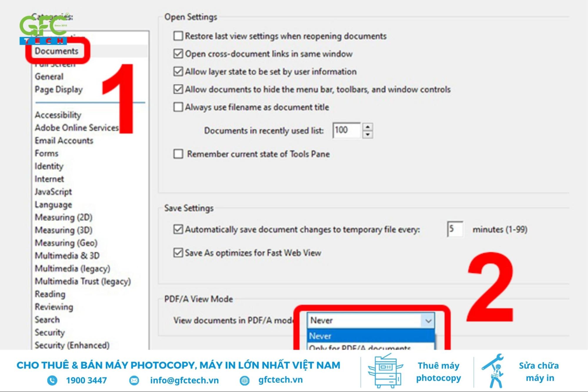Open PDF/A View Mode dropdown
The image size is (588, 392).
[x=367, y=320]
